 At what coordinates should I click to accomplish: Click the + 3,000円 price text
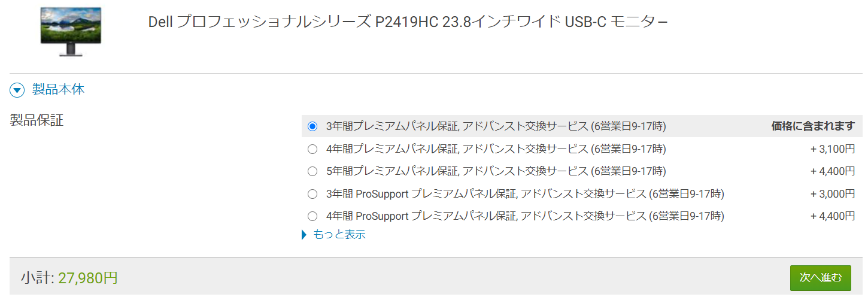pyautogui.click(x=833, y=194)
